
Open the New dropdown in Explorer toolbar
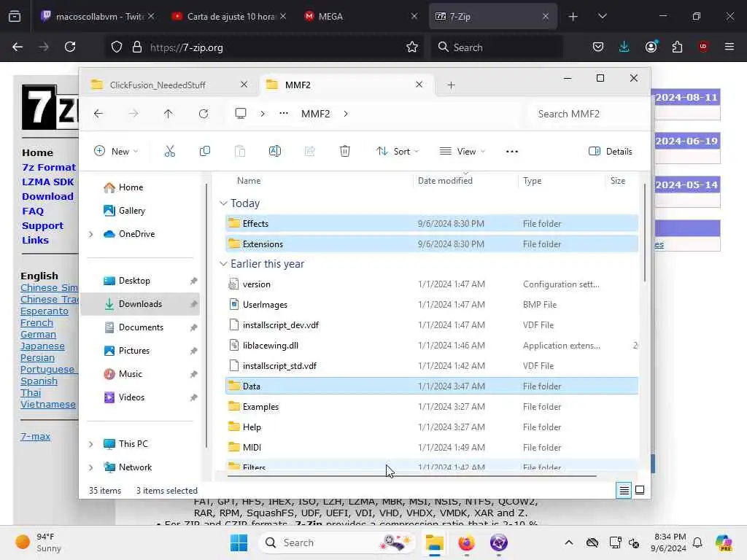tap(116, 152)
